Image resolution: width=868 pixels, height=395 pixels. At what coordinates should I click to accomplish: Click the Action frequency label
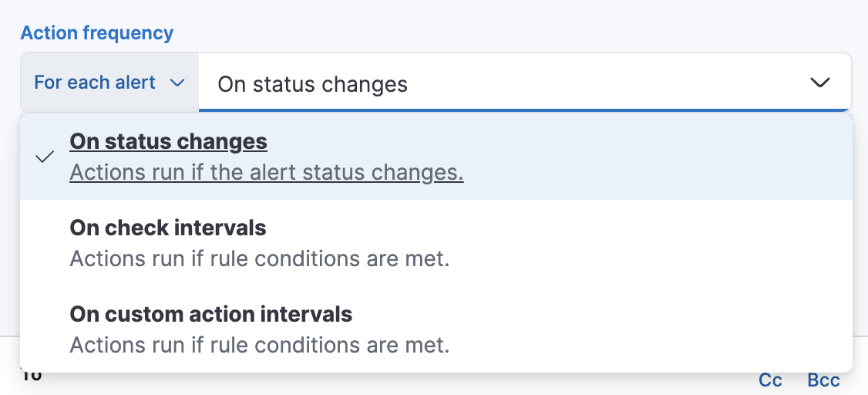point(96,33)
